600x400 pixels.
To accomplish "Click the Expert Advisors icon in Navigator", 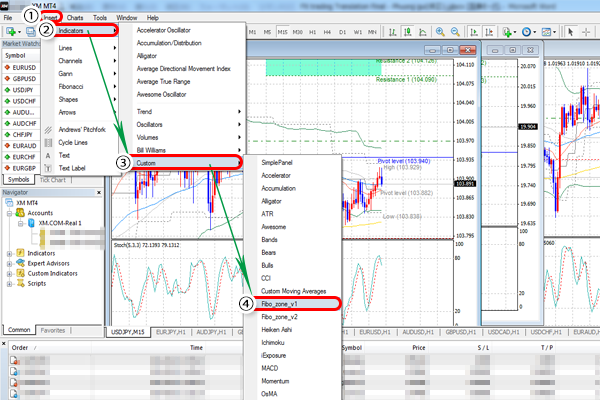I will click(x=20, y=263).
